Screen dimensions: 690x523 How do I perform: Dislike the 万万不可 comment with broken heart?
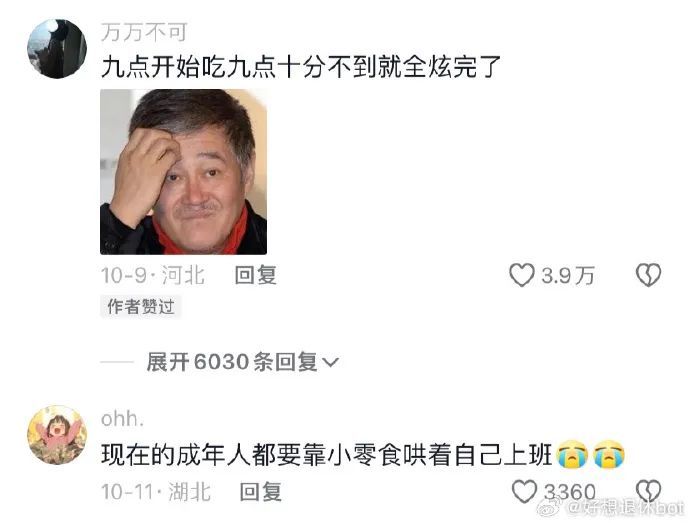[648, 275]
